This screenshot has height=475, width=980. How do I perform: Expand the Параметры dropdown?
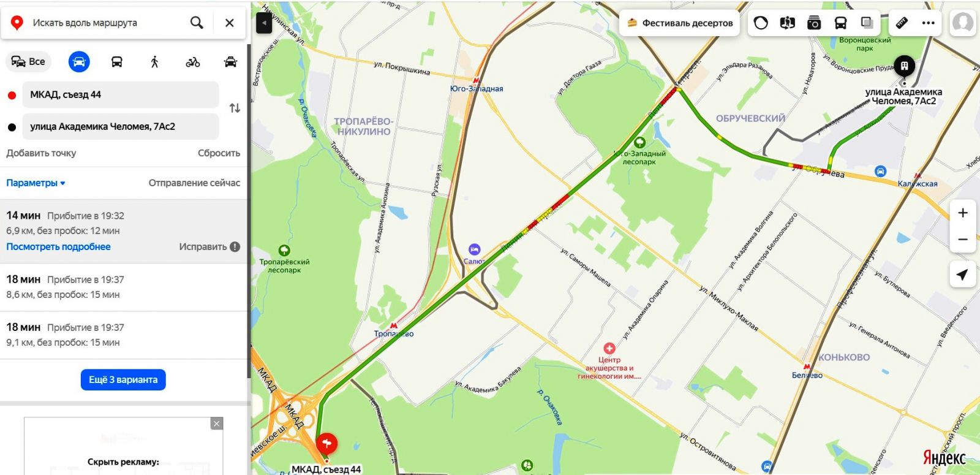coord(36,183)
